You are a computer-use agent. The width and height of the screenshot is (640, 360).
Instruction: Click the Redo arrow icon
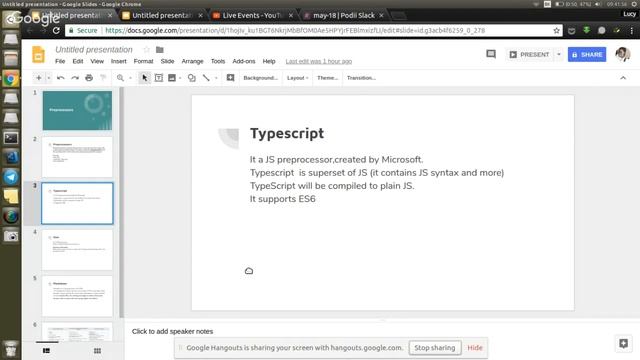75,78
